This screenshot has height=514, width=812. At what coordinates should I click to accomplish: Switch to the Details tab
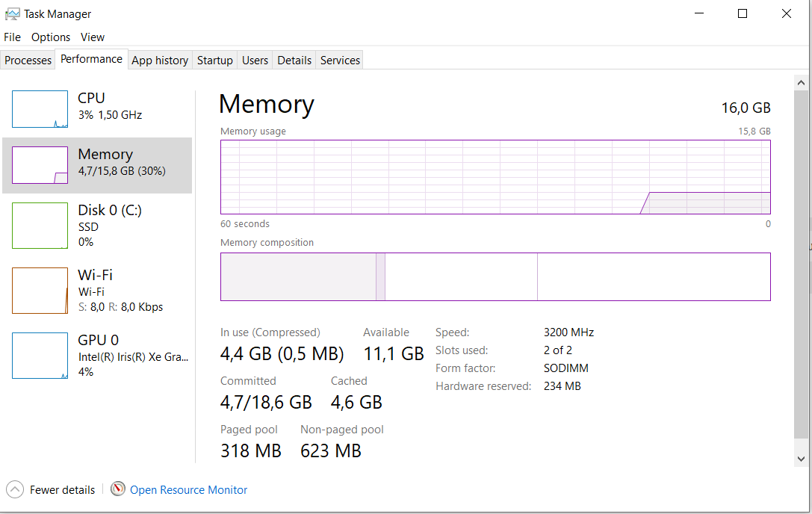point(294,61)
